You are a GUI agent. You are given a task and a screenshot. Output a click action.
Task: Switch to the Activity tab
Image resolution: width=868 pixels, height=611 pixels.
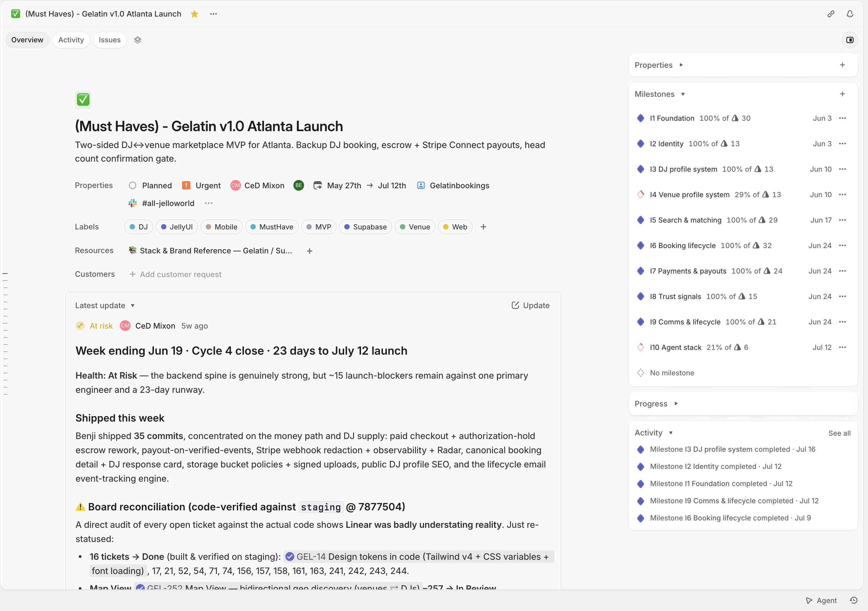pos(71,40)
